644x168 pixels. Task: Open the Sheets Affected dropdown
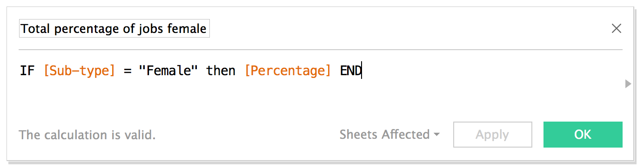pyautogui.click(x=389, y=135)
